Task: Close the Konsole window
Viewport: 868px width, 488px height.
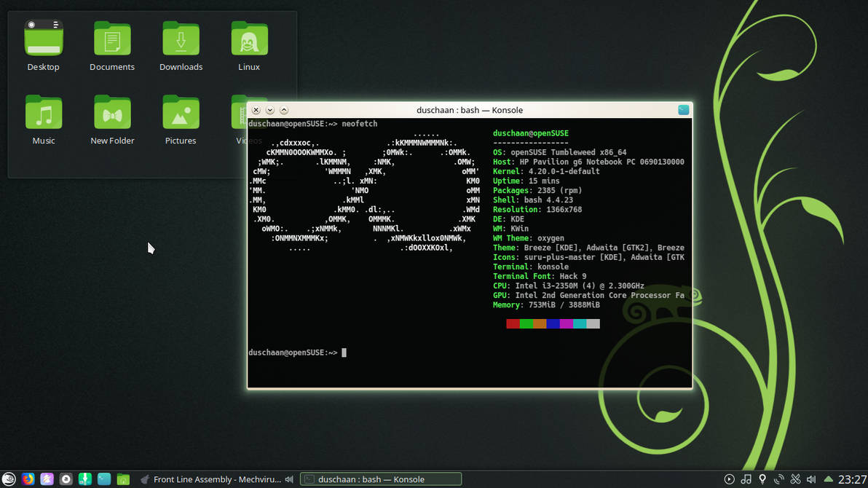Action: pos(256,110)
